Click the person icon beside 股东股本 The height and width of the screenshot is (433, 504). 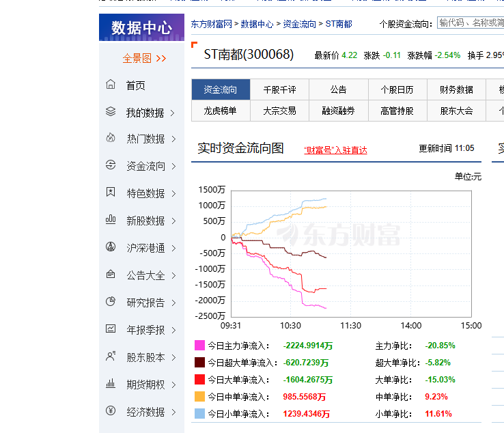[111, 357]
